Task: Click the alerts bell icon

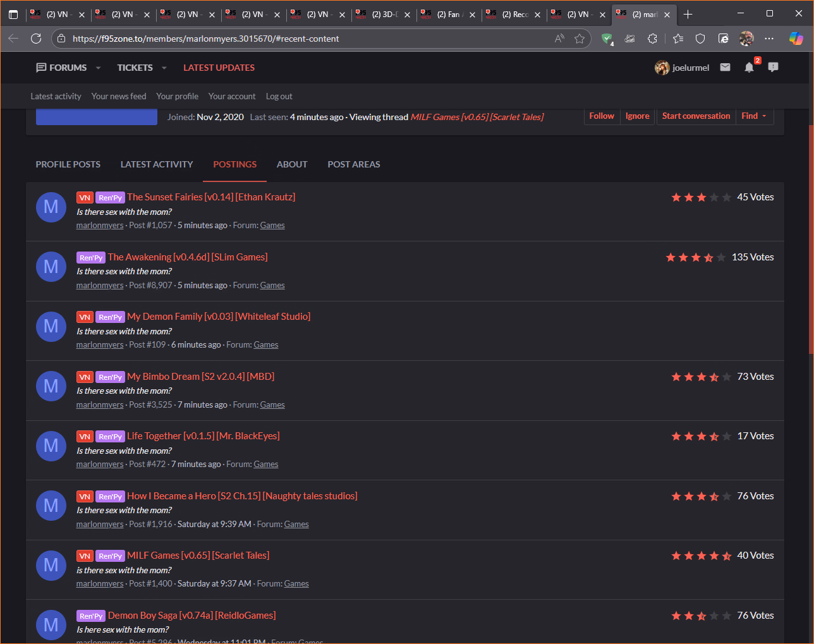Action: [x=749, y=68]
